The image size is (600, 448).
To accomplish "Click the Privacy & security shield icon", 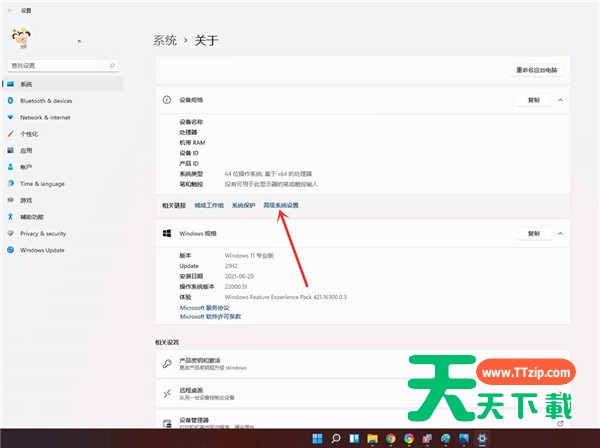I will (x=11, y=233).
